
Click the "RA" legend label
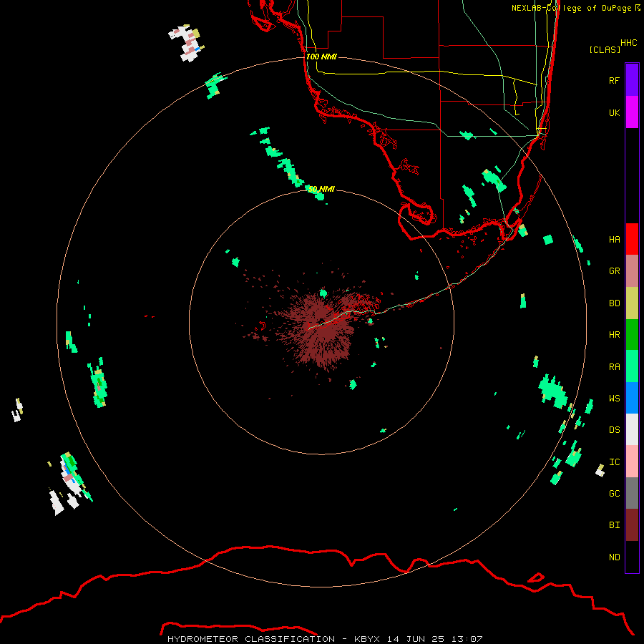coord(614,367)
